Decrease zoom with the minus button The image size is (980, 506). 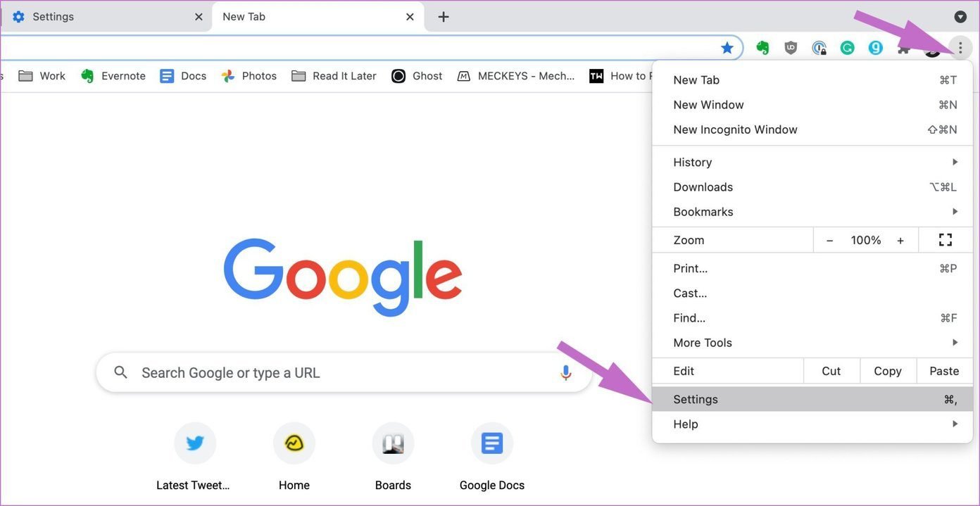click(830, 240)
